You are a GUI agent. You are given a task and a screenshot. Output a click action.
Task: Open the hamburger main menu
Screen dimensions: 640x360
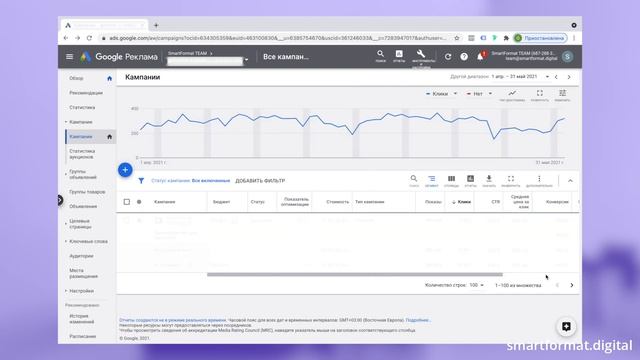(x=69, y=57)
